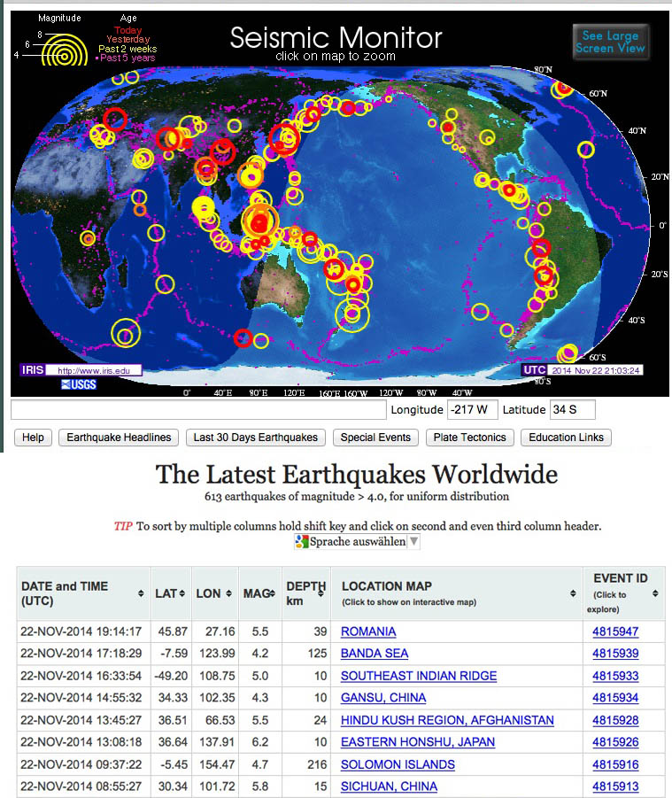Open event ID 4815934
Screen dimensions: 672x798
pos(615,698)
